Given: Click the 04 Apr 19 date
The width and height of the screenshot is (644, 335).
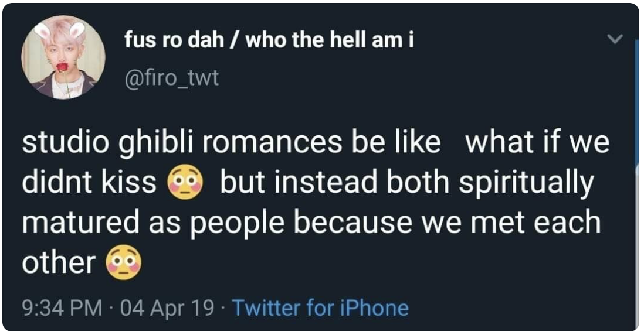Looking at the screenshot, I should [167, 308].
